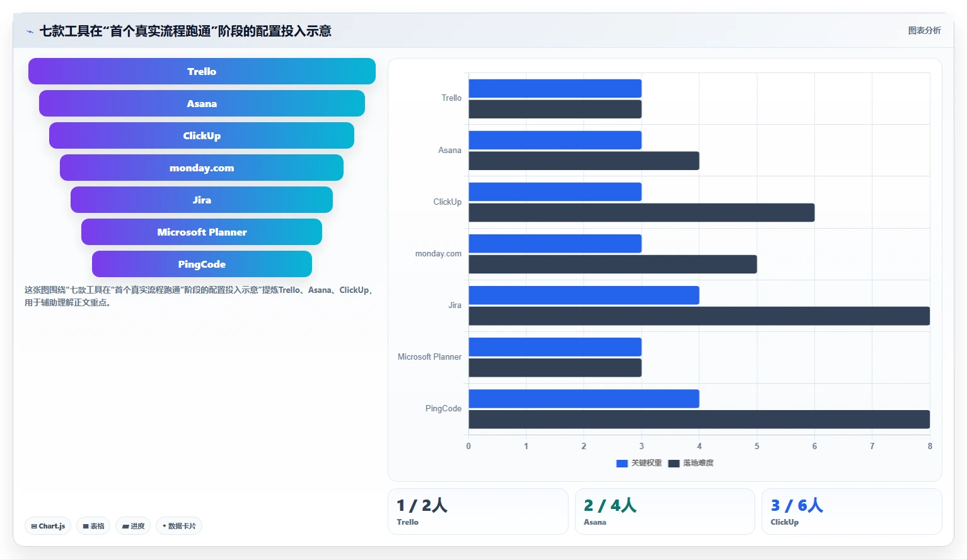Click the blue 关键权重 bar for ClickUp
The image size is (967, 560).
click(x=555, y=191)
